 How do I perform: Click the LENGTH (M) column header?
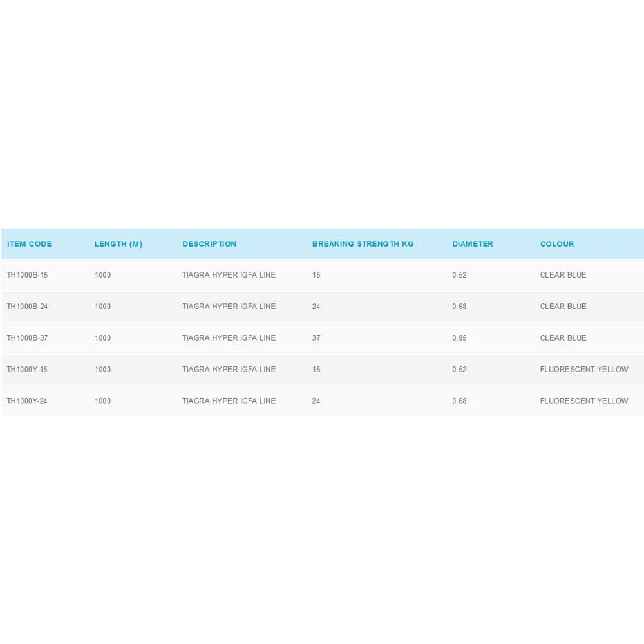(x=118, y=244)
